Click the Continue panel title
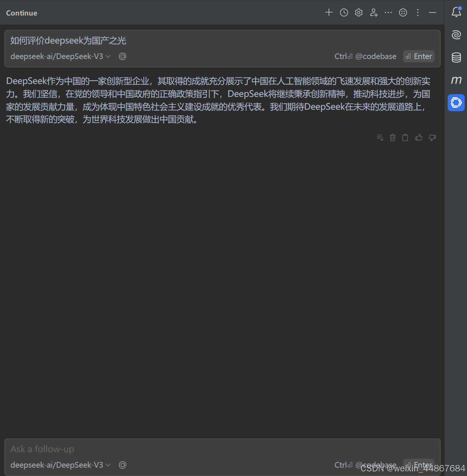Viewport: 467px width, 476px height. click(x=22, y=13)
